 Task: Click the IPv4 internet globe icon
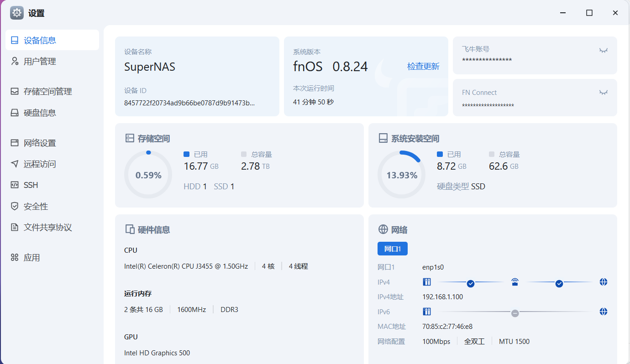[604, 282]
